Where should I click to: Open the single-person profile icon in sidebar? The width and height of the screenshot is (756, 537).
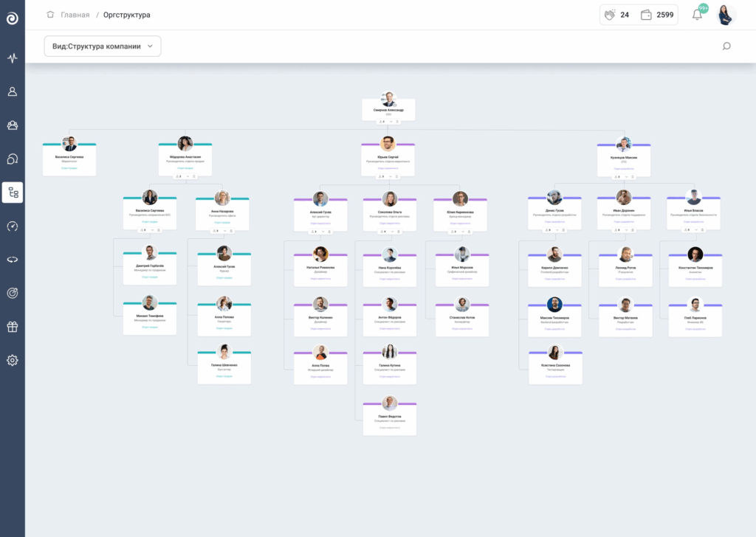[13, 91]
